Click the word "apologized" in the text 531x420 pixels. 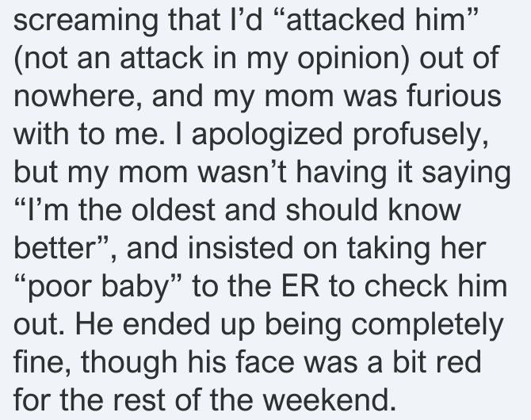click(x=267, y=136)
